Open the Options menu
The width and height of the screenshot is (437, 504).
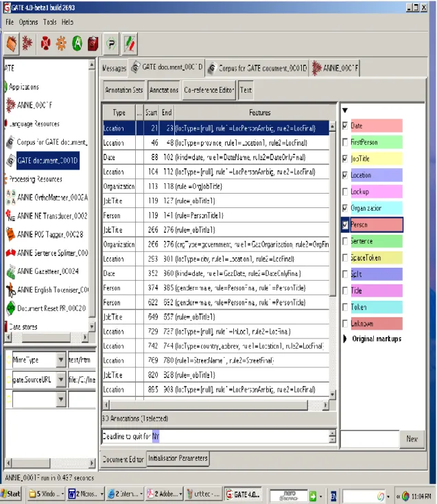(28, 22)
